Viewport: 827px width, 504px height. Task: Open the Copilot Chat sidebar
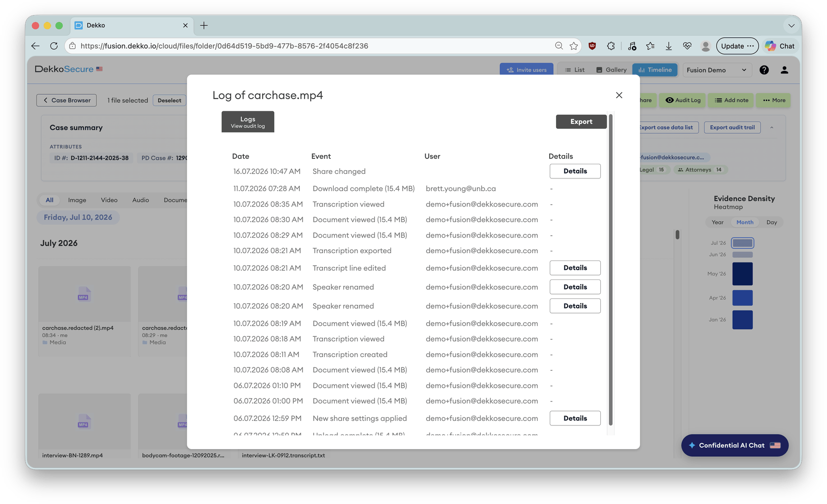[779, 46]
